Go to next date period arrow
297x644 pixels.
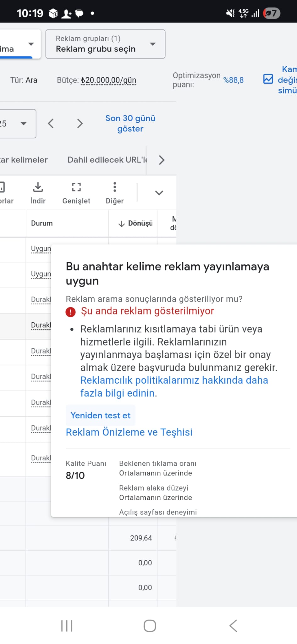[80, 124]
